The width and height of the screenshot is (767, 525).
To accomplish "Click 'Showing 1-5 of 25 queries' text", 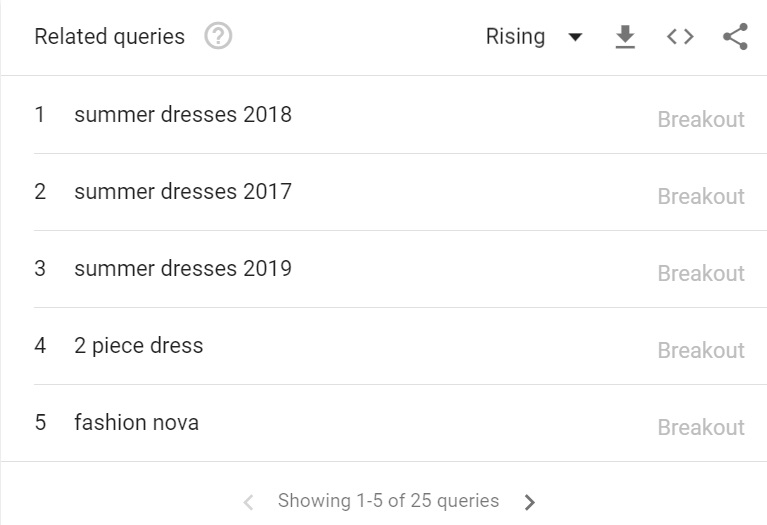I will point(388,501).
